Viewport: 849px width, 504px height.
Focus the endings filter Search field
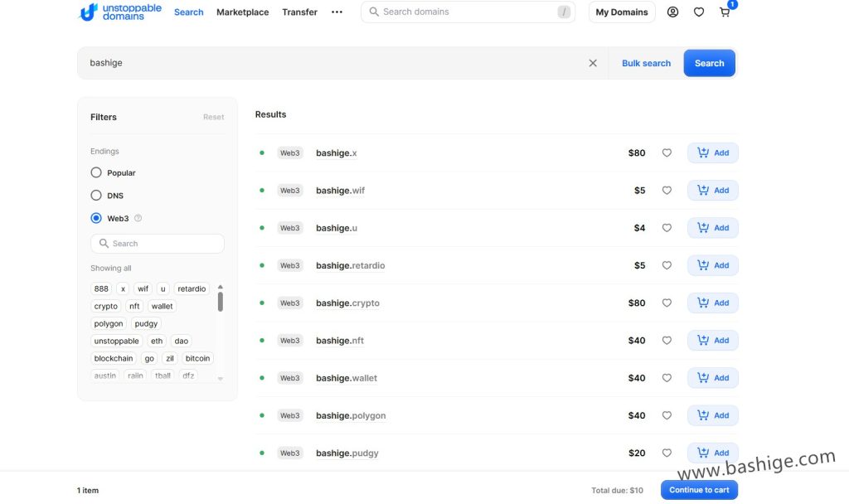point(158,244)
